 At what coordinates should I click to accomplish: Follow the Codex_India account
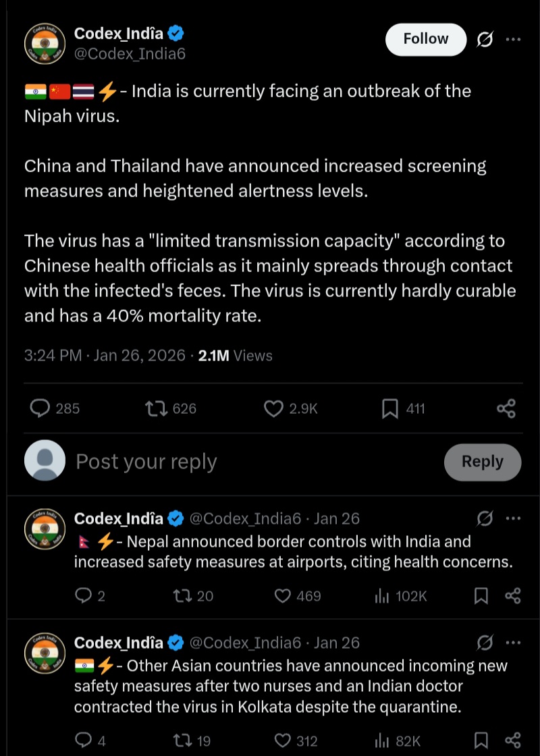[425, 40]
